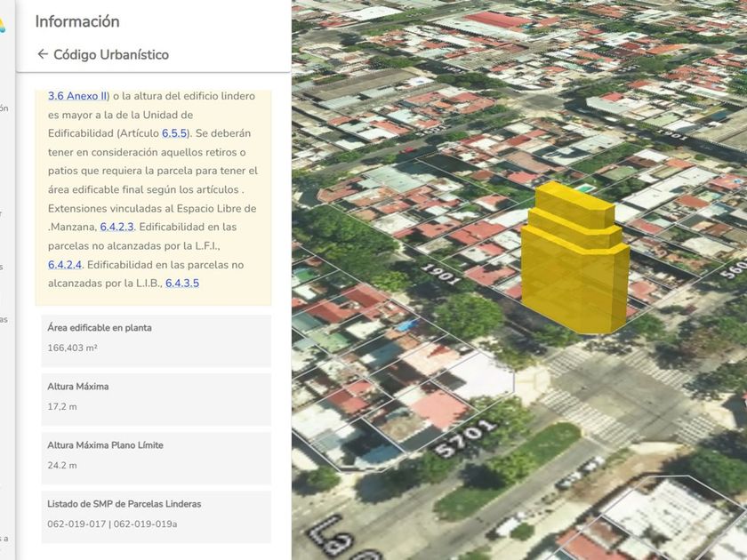
Task: Click the 166,403 m² area value
Action: tap(72, 348)
